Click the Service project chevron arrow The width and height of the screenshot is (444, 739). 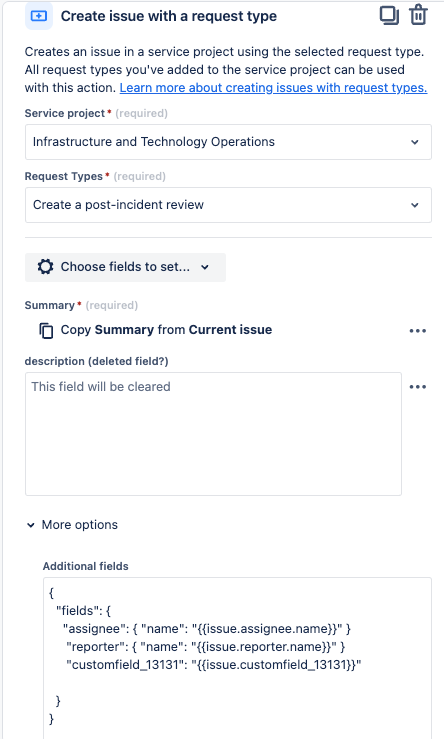415,142
